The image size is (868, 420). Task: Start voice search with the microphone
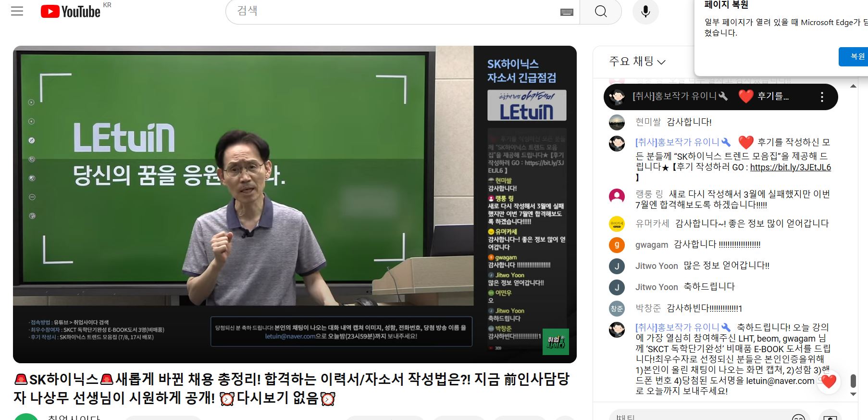tap(645, 12)
